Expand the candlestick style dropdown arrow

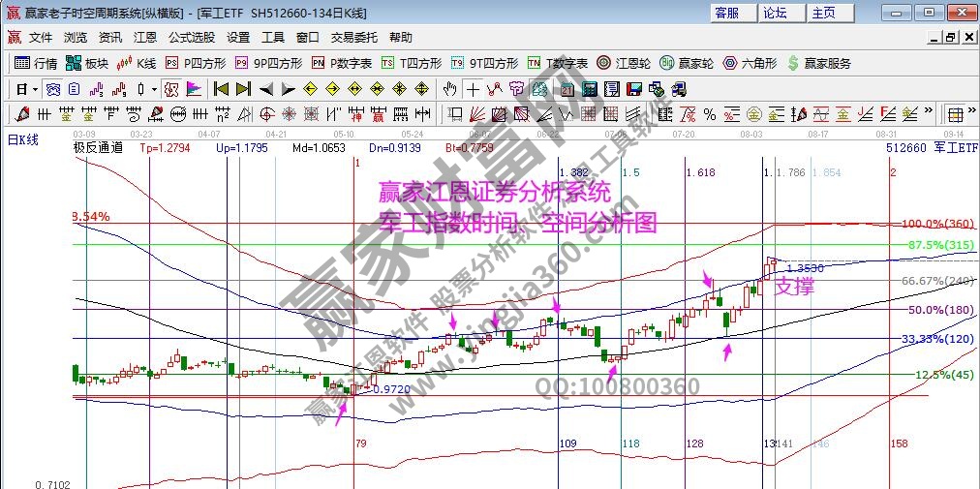point(155,89)
